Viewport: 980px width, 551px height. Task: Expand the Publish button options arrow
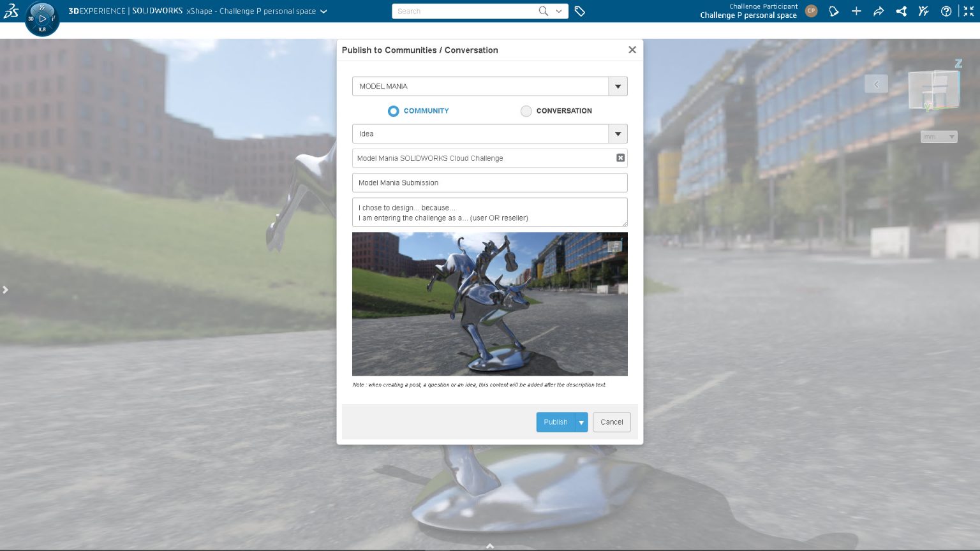coord(581,422)
